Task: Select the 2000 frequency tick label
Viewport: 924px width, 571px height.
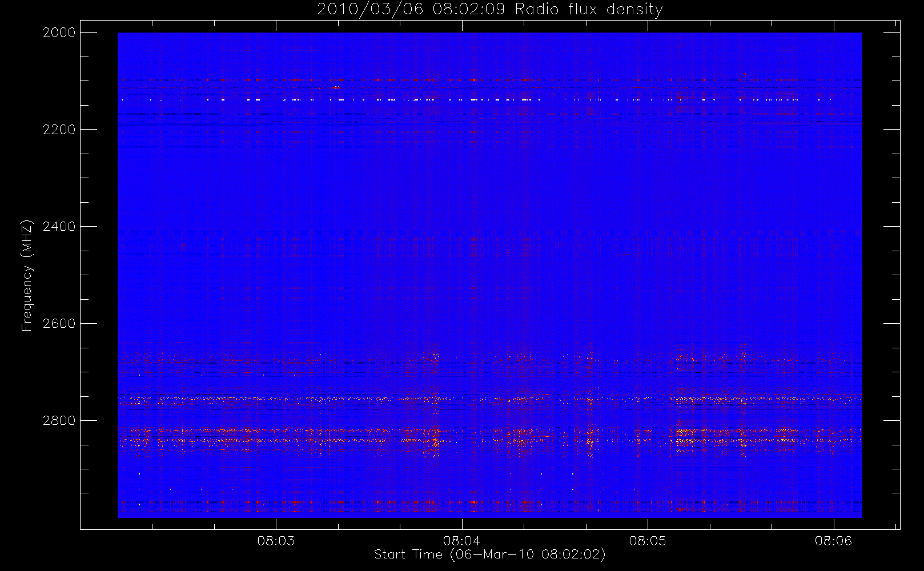Action: point(59,33)
